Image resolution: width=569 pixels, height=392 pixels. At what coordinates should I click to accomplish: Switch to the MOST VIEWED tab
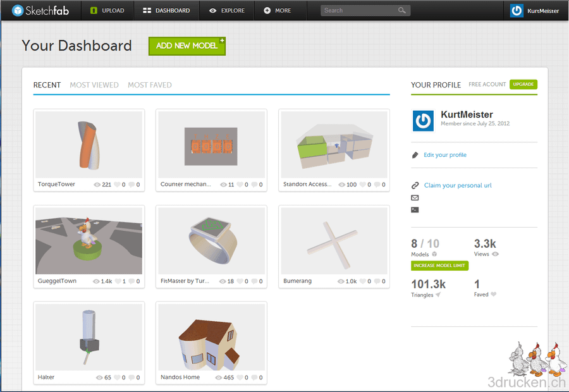tap(94, 85)
